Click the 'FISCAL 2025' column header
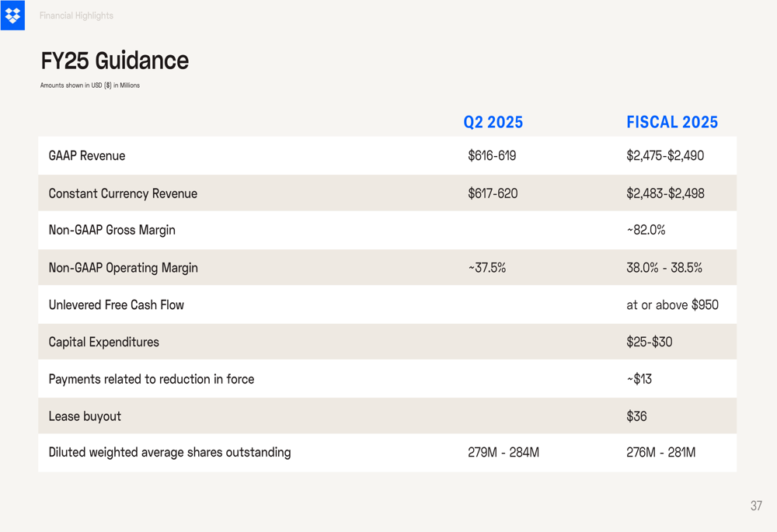The width and height of the screenshot is (777, 532). (x=672, y=122)
